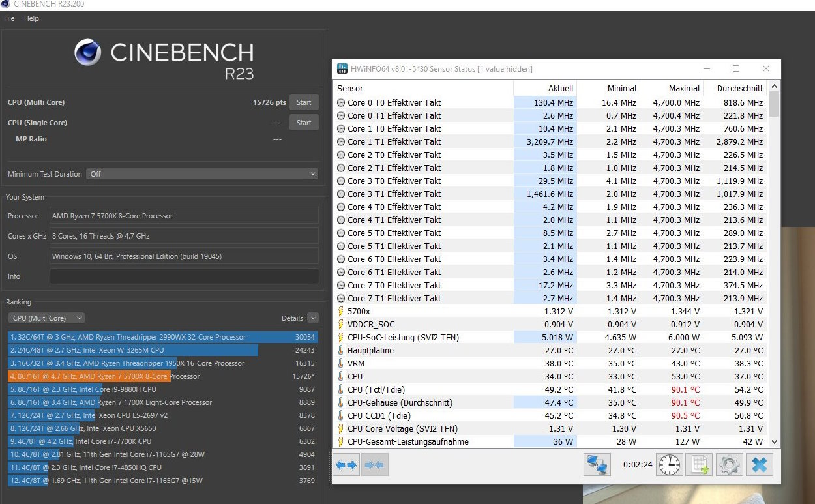Click the thermometer icon beside VRM
The height and width of the screenshot is (504, 815).
tap(340, 363)
